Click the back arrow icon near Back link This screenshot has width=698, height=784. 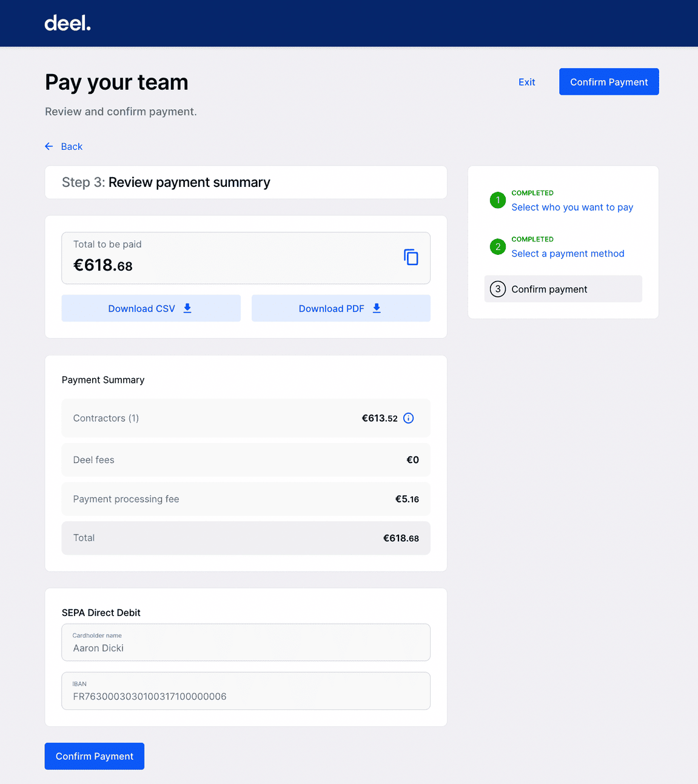point(49,146)
